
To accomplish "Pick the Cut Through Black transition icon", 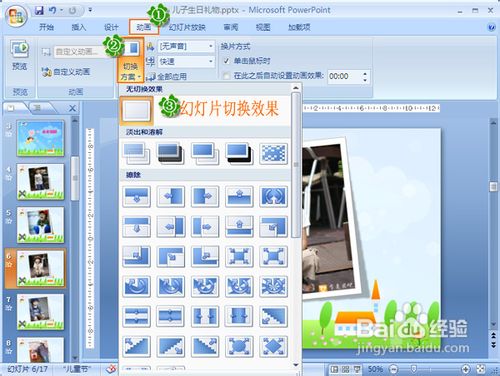I will tap(239, 153).
